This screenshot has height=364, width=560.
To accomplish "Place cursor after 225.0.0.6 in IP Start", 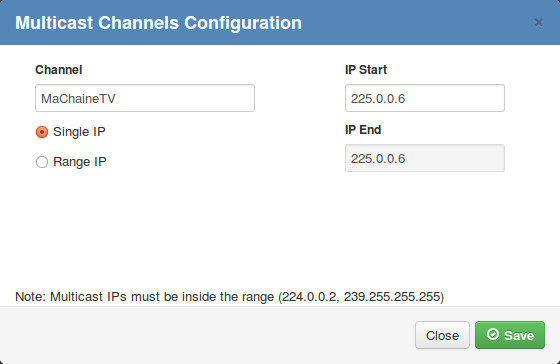I will 406,99.
